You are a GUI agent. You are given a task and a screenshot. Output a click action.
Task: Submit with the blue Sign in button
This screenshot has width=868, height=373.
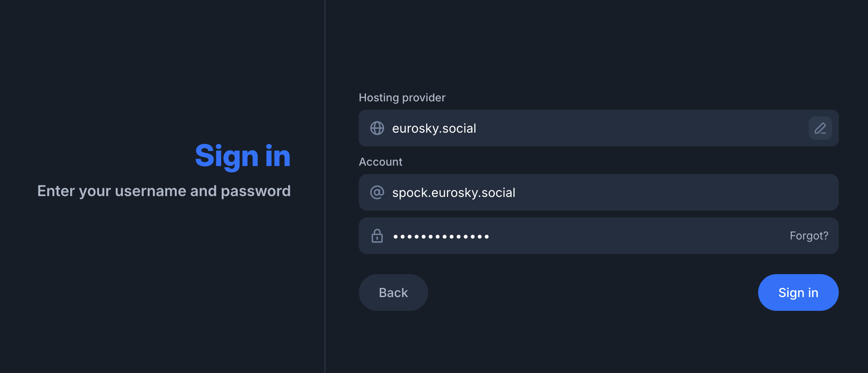798,292
